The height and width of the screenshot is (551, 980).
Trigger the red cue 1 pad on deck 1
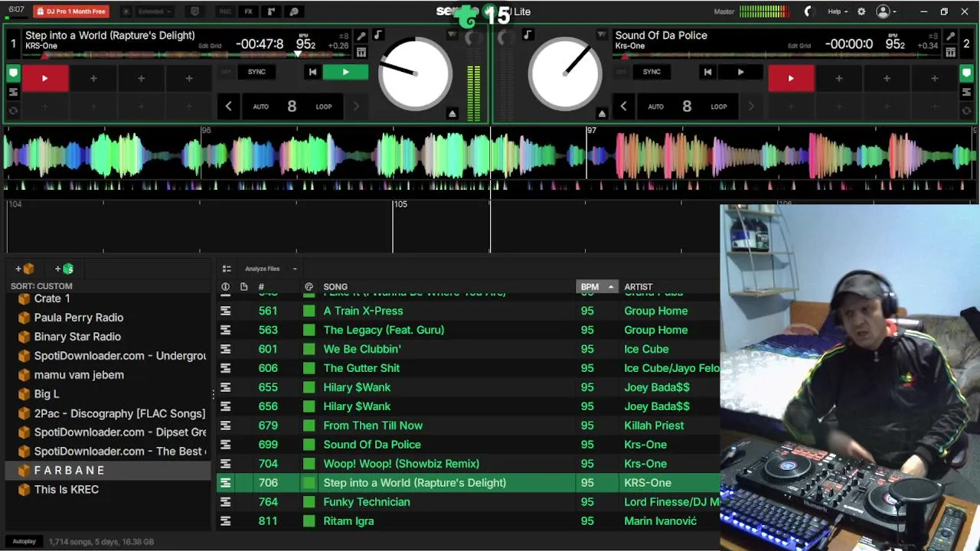pos(44,78)
